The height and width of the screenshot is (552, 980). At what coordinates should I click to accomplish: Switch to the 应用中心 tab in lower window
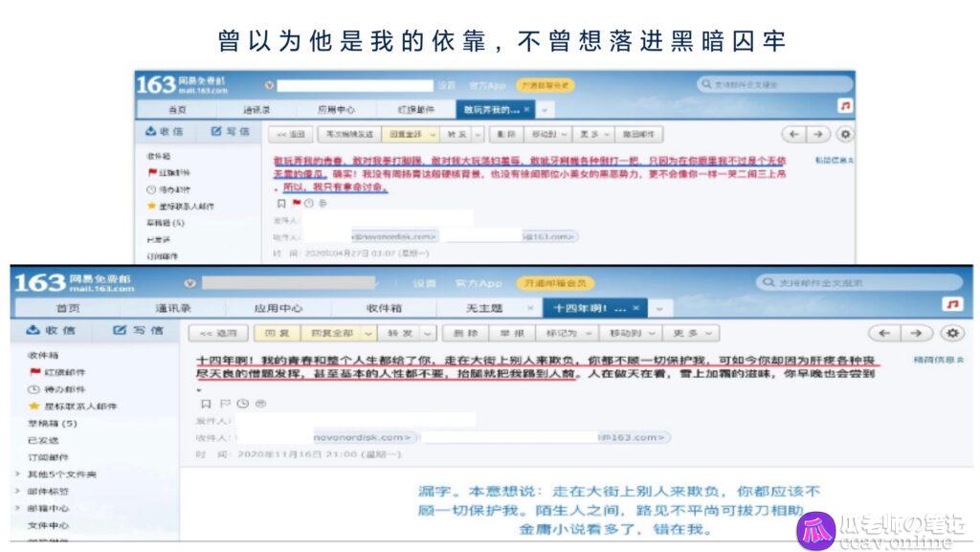[x=278, y=308]
